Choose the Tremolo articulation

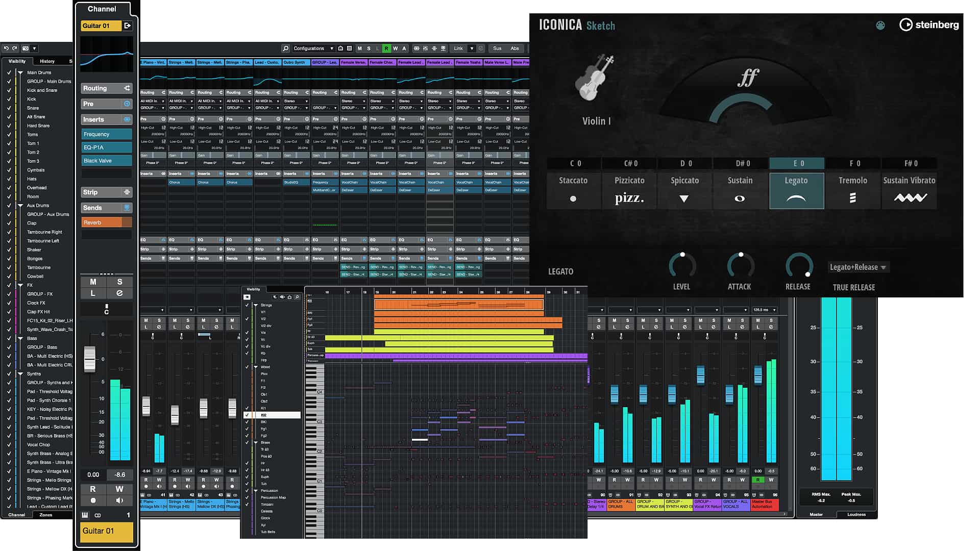(x=852, y=190)
